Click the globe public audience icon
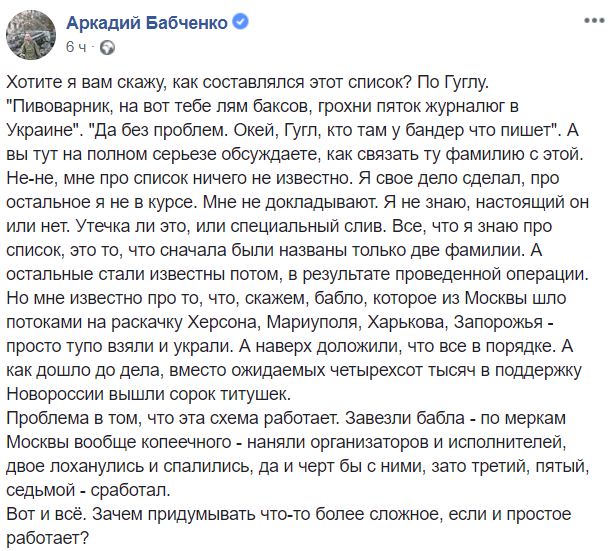Screen dimensions: 609x551 click(108, 47)
